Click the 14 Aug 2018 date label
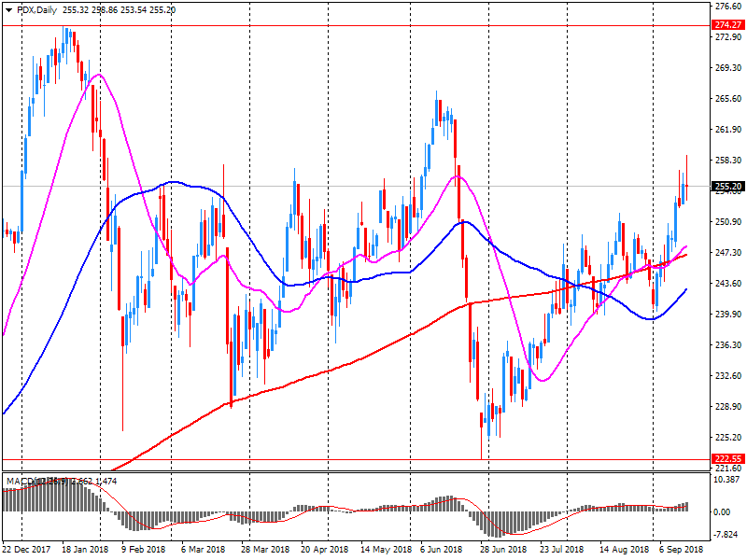The height and width of the screenshot is (560, 747). (x=624, y=550)
